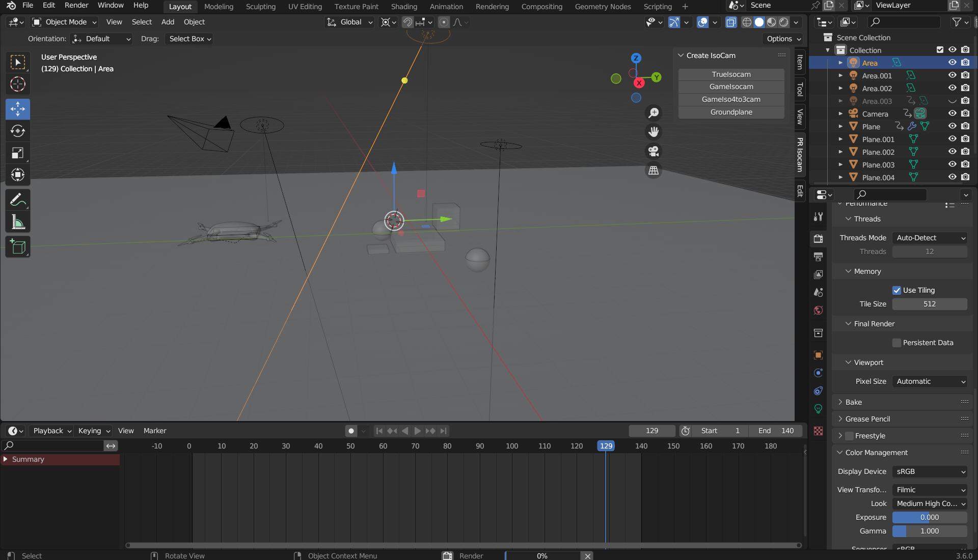Open the Output properties tab

click(819, 257)
